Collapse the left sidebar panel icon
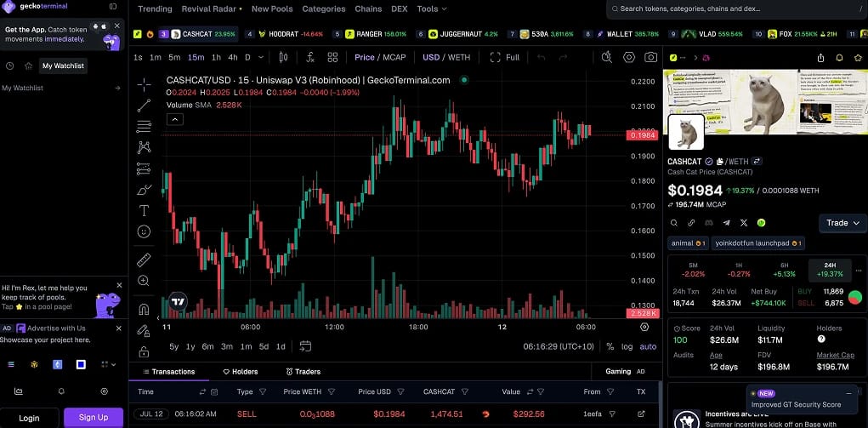 (x=113, y=7)
